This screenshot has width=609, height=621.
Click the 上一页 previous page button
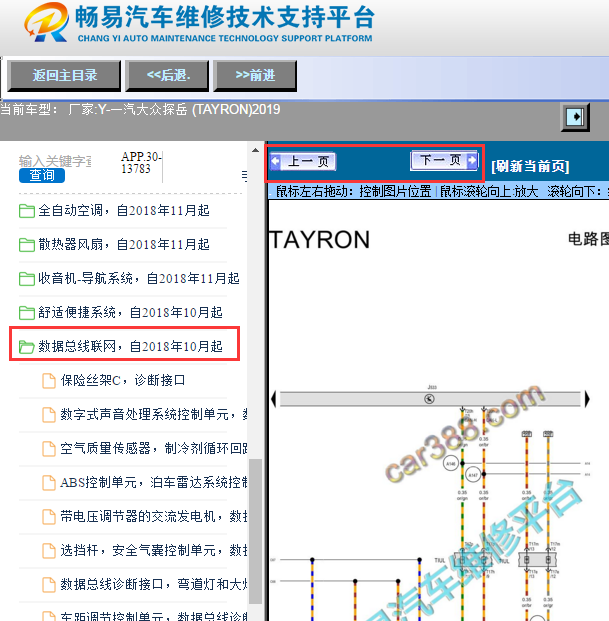303,162
